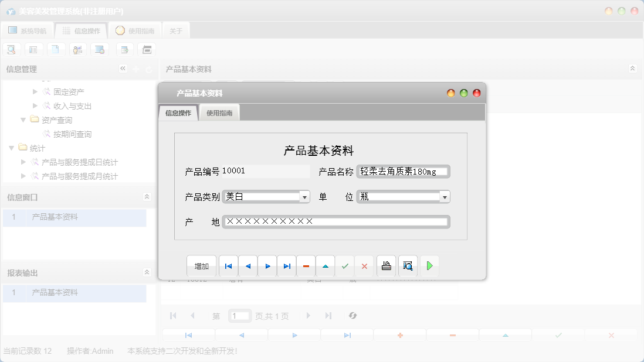This screenshot has height=362, width=644.
Task: Confirm the record with the green checkmark
Action: (x=345, y=265)
